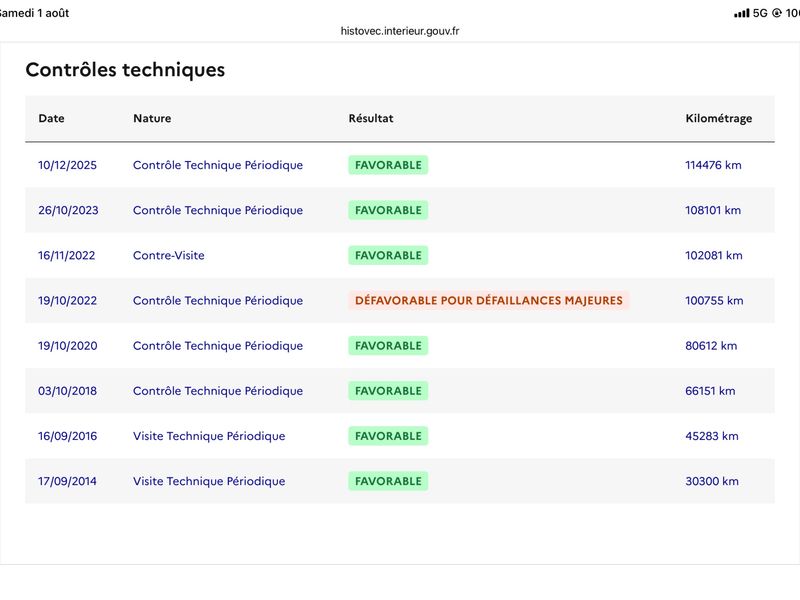Image resolution: width=800 pixels, height=600 pixels.
Task: Tap the cellular signal strength icon
Action: (x=741, y=13)
